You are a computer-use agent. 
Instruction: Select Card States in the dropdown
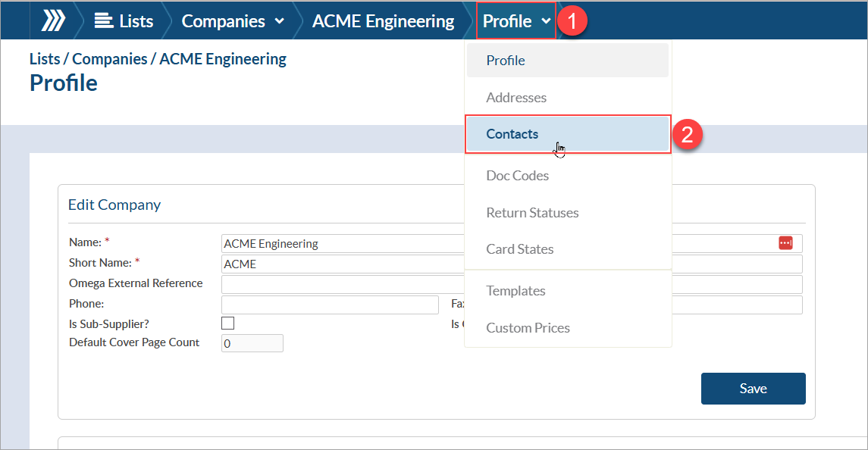(519, 249)
